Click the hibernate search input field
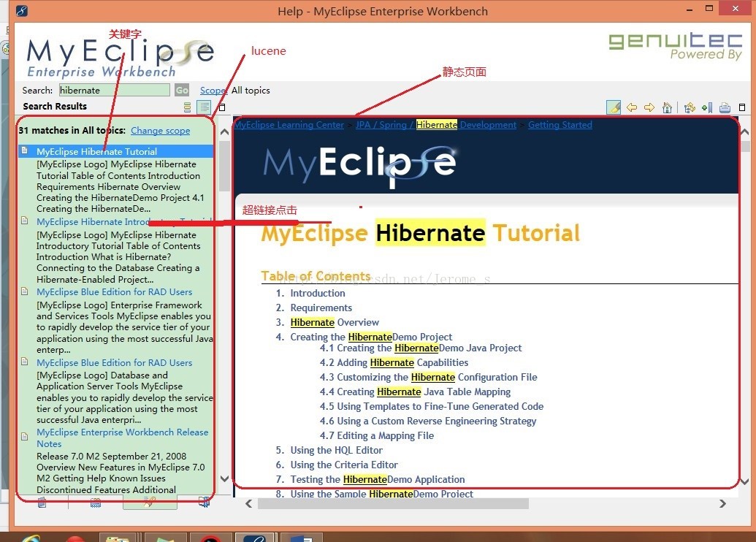The image size is (756, 542). tap(114, 90)
